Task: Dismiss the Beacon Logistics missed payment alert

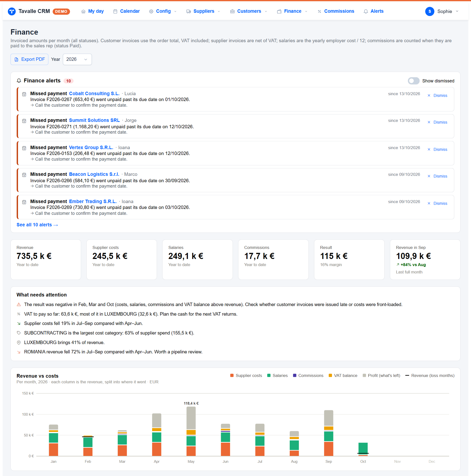Action: point(437,176)
